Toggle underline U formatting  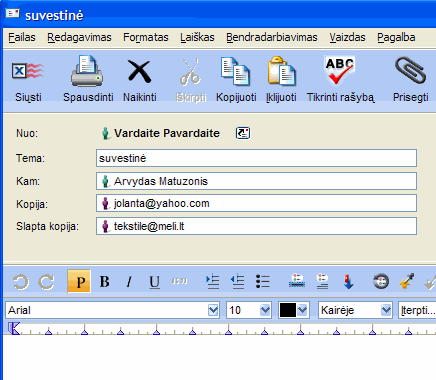(x=154, y=282)
